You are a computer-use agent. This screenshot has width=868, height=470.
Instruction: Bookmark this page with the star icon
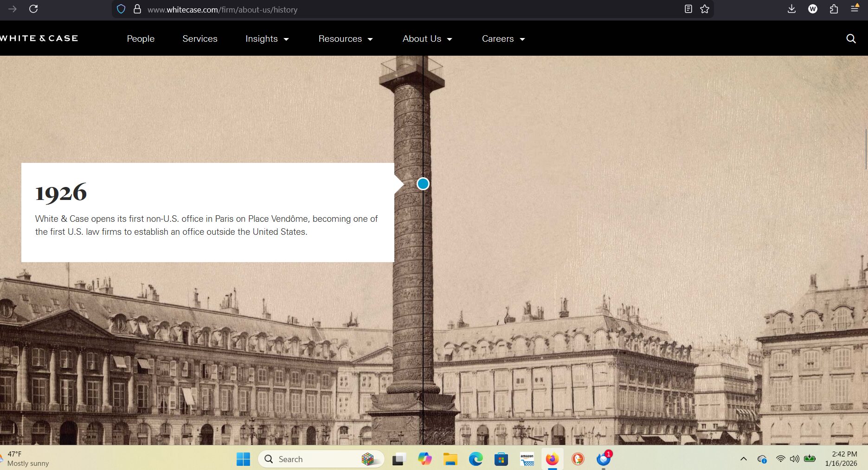pyautogui.click(x=705, y=9)
